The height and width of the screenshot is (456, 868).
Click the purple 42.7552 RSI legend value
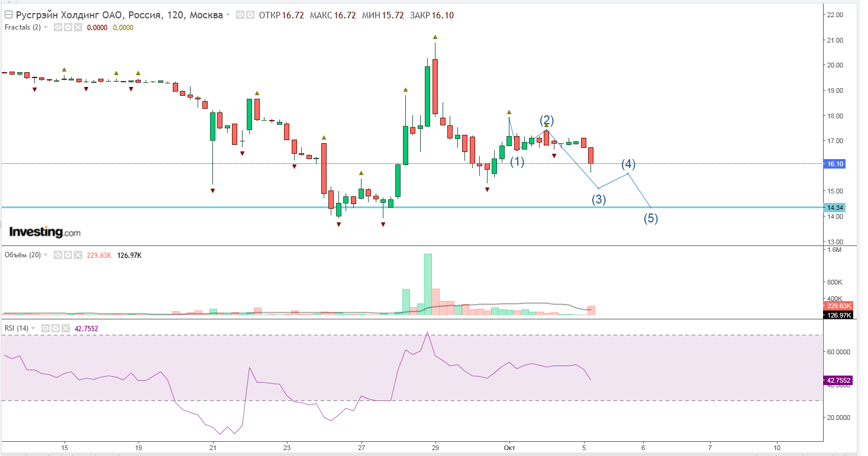coord(86,329)
